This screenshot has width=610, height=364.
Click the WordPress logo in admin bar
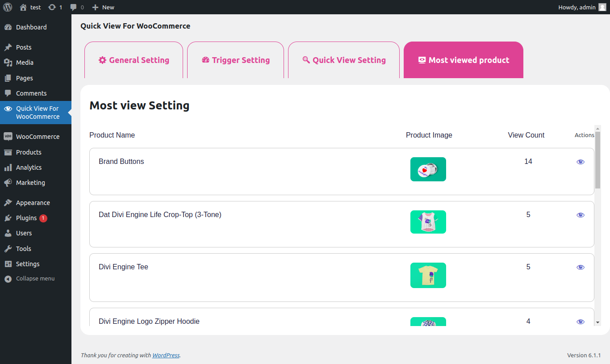point(8,7)
